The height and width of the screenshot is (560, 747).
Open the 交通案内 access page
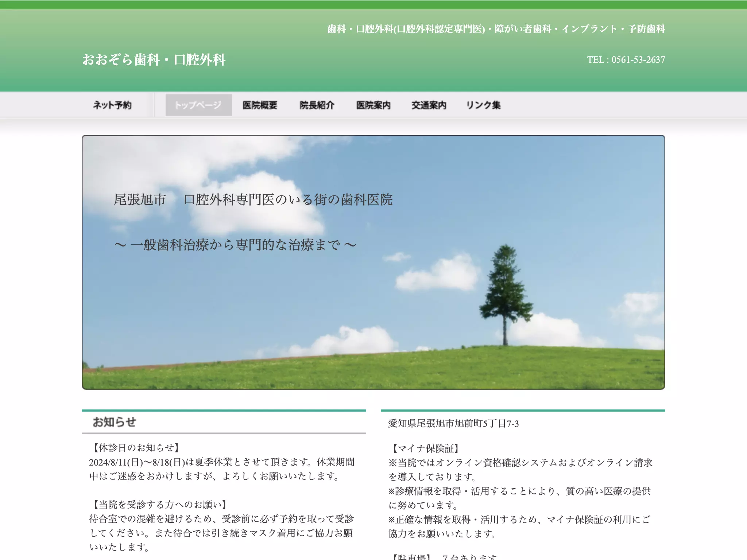429,105
